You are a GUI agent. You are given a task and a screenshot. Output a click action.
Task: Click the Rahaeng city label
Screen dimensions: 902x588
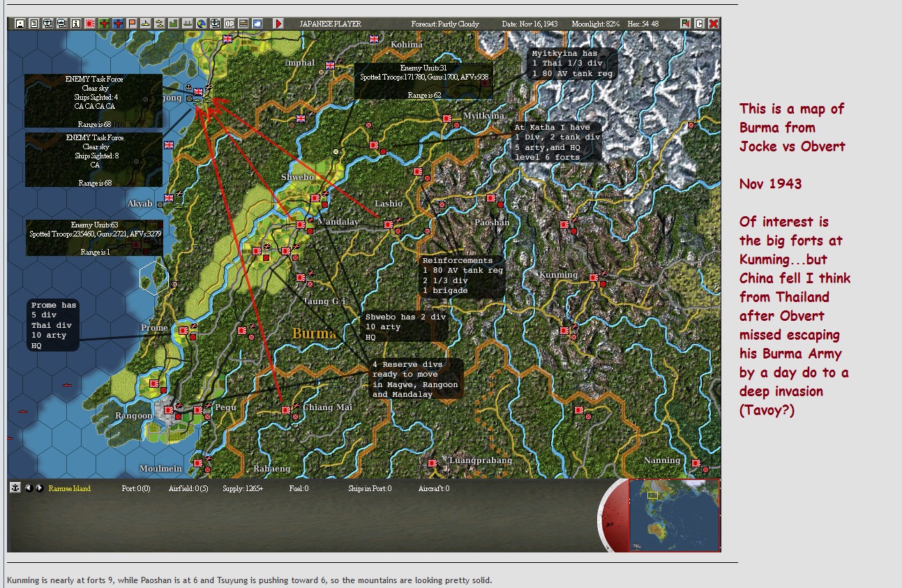pyautogui.click(x=271, y=469)
